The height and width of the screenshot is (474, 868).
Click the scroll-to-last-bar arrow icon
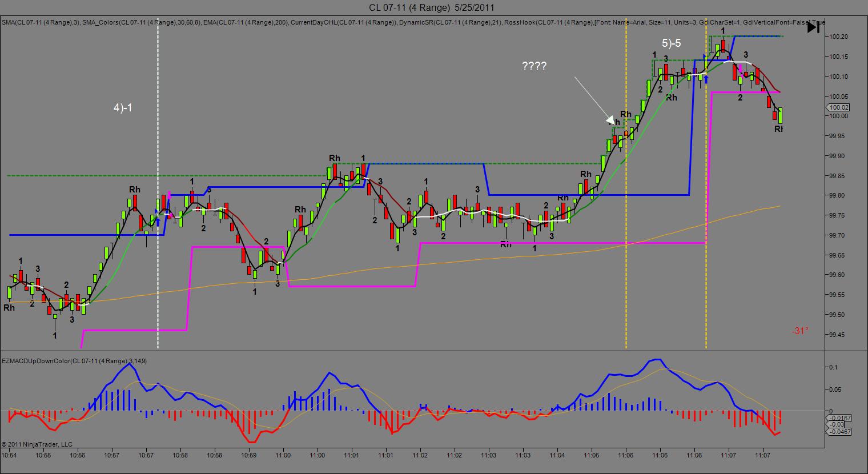pyautogui.click(x=814, y=27)
